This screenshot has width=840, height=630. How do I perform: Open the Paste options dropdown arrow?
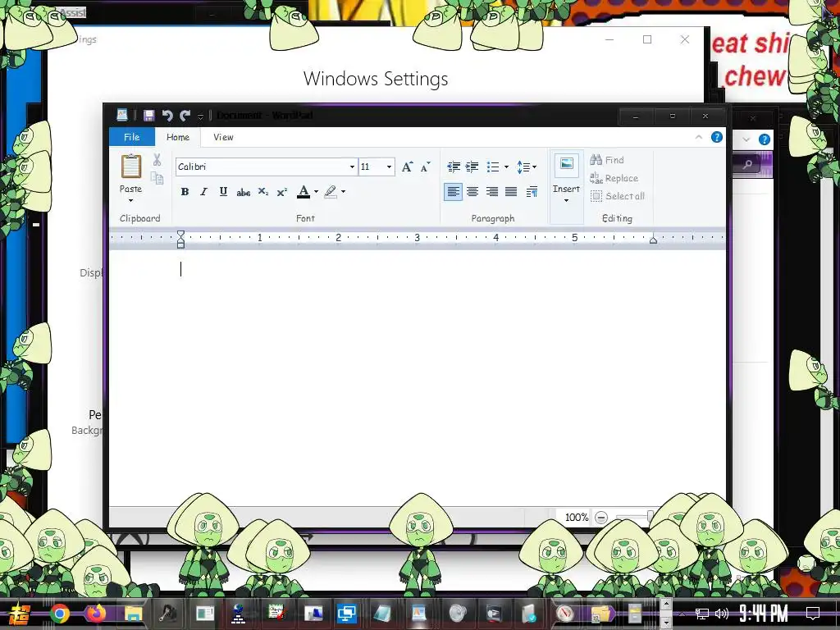coord(130,200)
